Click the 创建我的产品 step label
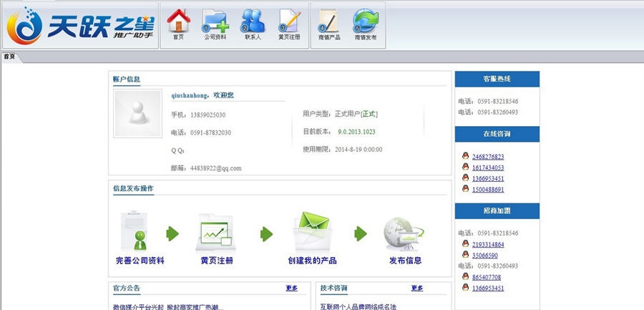Viewport: 644px width, 310px height. pos(313,261)
